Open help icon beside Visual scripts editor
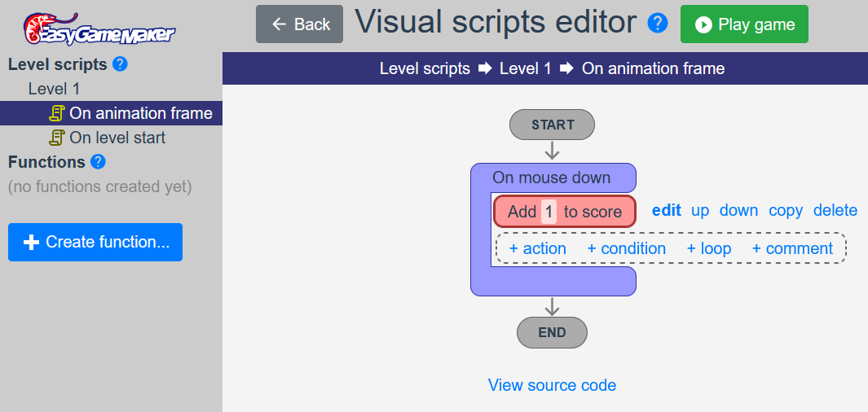Viewport: 868px width, 412px height. tap(658, 24)
